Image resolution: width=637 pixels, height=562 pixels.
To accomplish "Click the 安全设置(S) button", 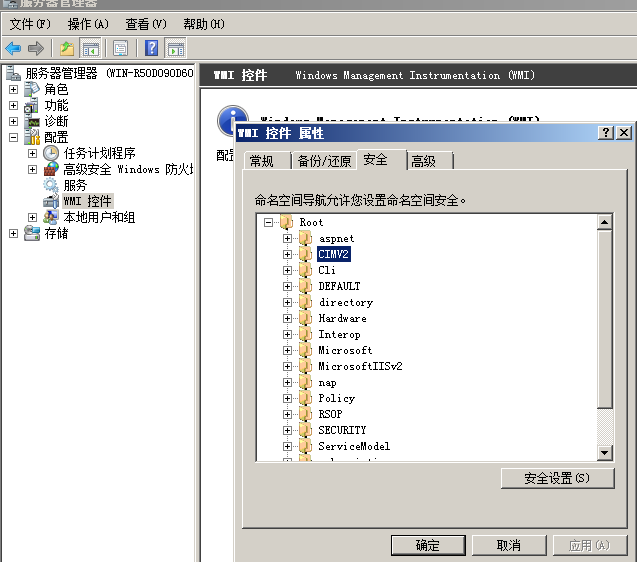I will (556, 478).
